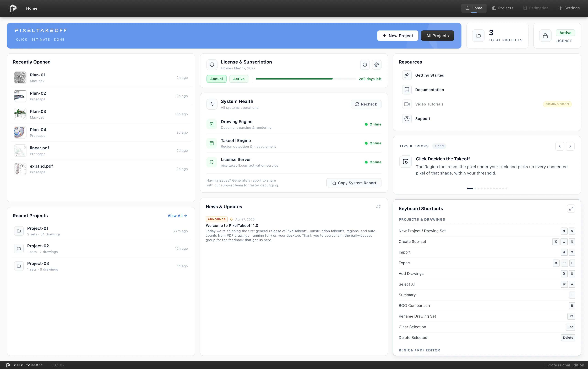Open All Projects
Viewport: 588px width, 369px height.
437,36
